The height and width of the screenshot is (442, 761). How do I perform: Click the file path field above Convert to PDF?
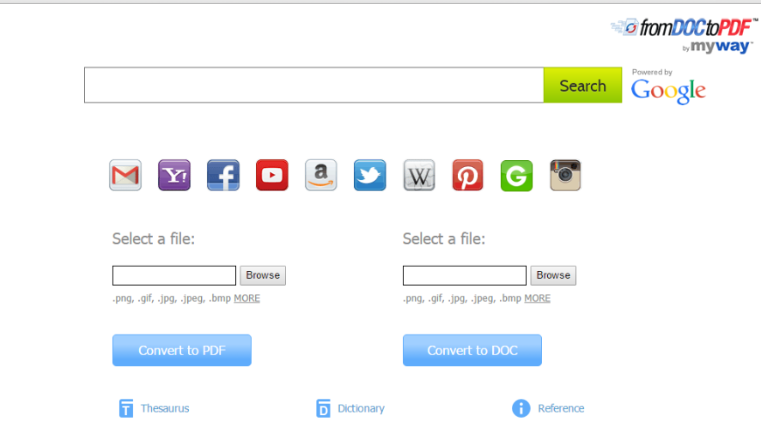(174, 276)
